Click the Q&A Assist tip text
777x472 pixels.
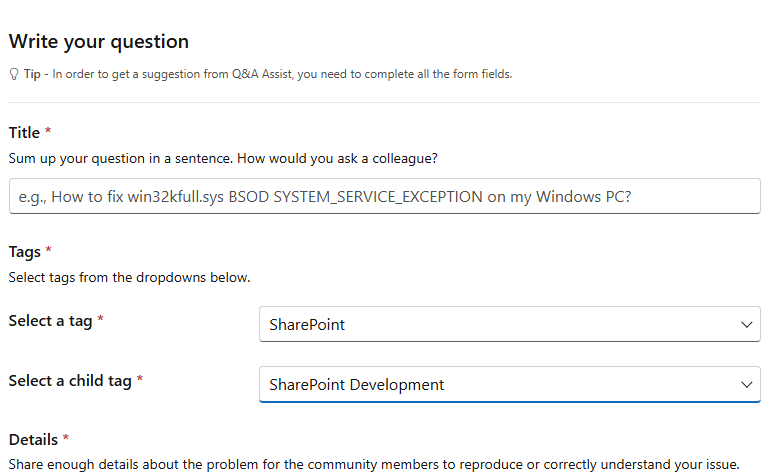click(x=268, y=74)
